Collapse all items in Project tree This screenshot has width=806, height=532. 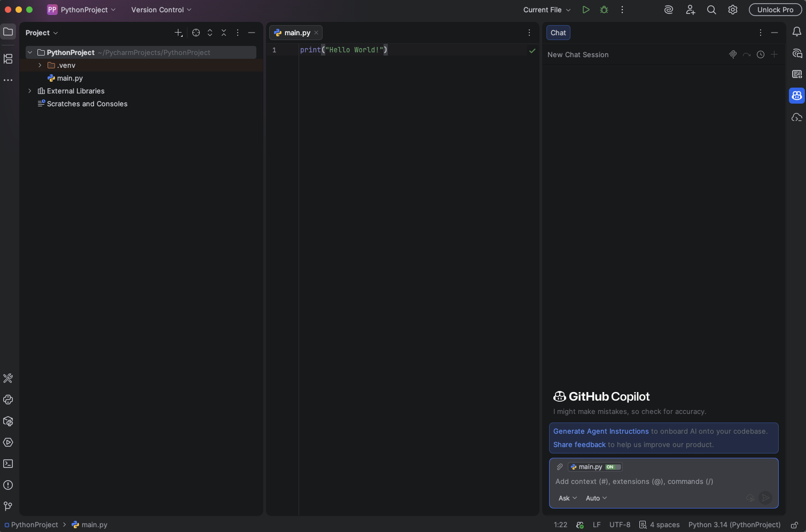[224, 33]
